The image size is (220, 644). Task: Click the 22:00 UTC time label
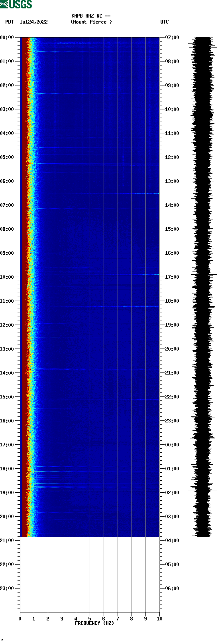pyautogui.click(x=172, y=397)
